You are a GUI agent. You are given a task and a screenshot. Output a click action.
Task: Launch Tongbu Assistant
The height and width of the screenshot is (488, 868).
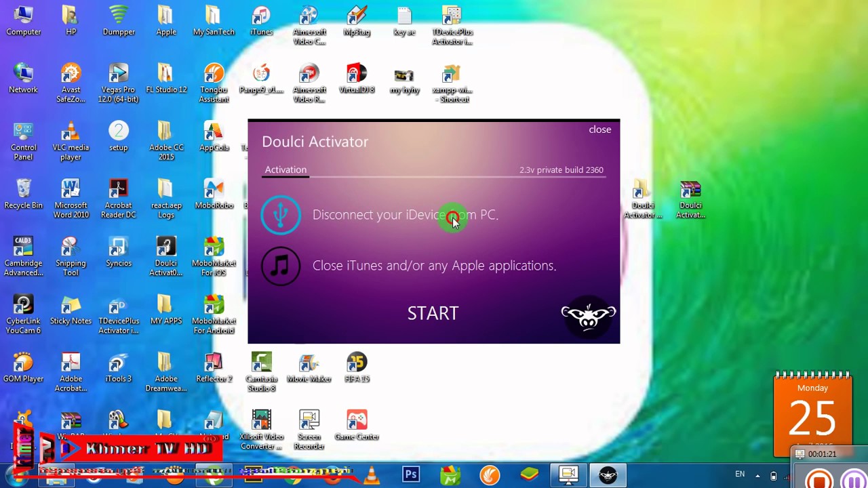[x=214, y=83]
